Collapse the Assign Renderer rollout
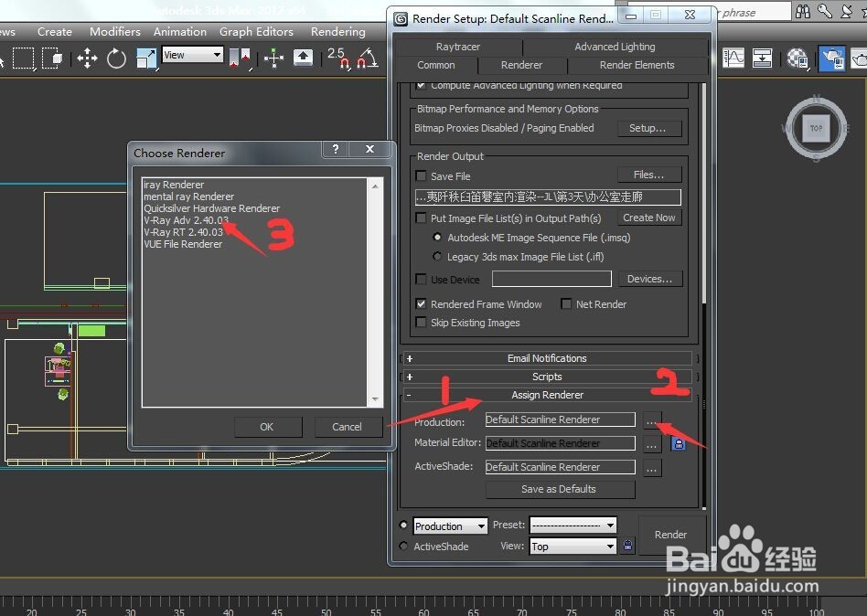The height and width of the screenshot is (616, 867). pyautogui.click(x=547, y=395)
